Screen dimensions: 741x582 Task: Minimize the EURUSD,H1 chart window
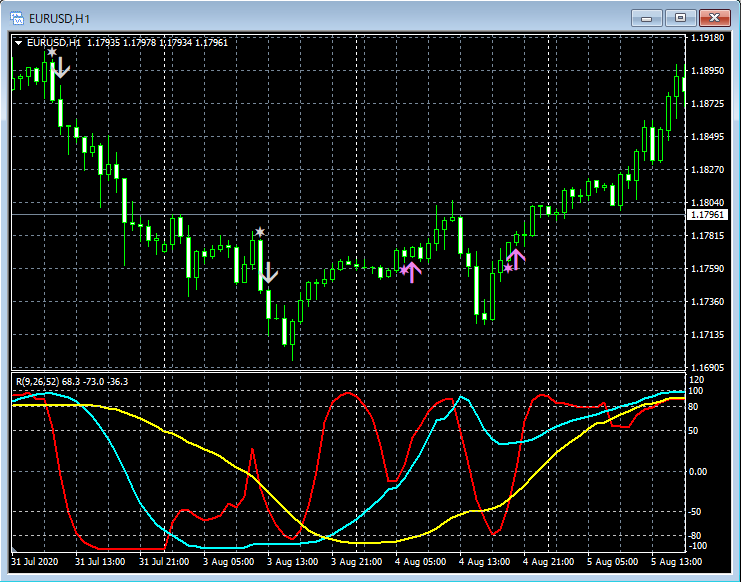(647, 18)
